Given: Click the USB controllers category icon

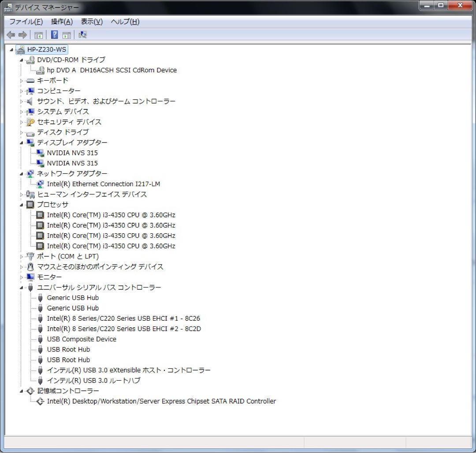Looking at the screenshot, I should (30, 288).
